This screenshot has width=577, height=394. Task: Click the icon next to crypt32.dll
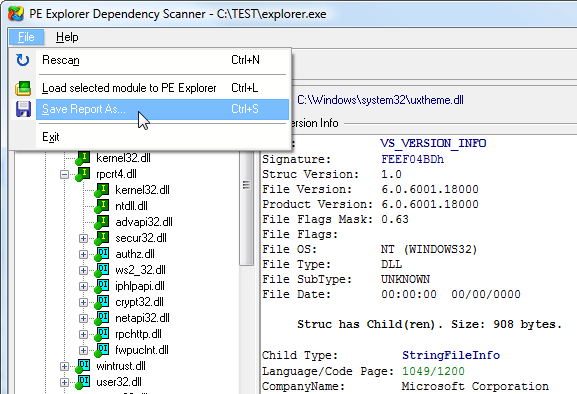click(102, 302)
